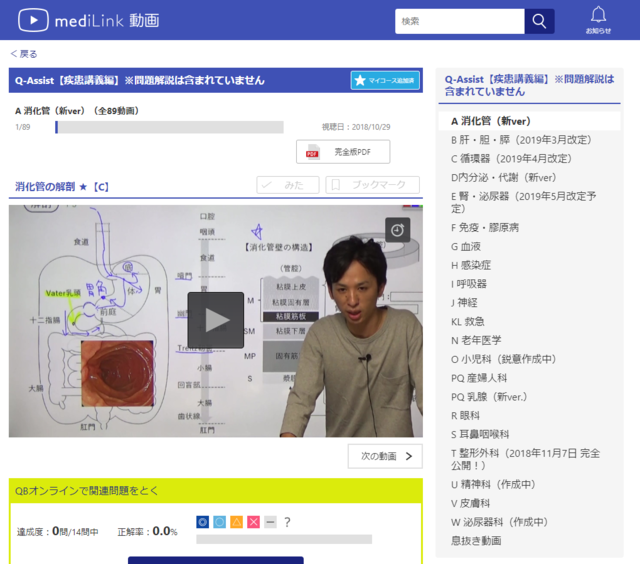Select R 眼科 course
The image size is (640, 564).
(x=465, y=416)
